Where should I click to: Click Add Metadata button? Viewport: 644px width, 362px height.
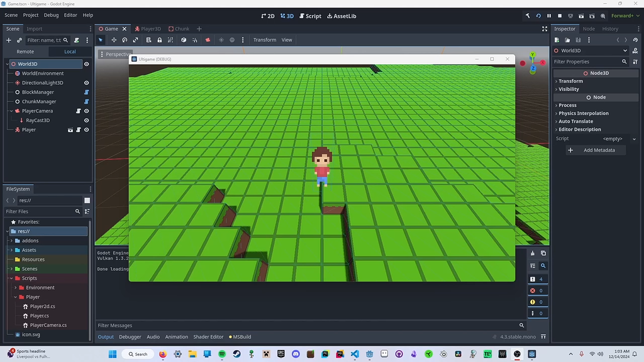(x=596, y=150)
